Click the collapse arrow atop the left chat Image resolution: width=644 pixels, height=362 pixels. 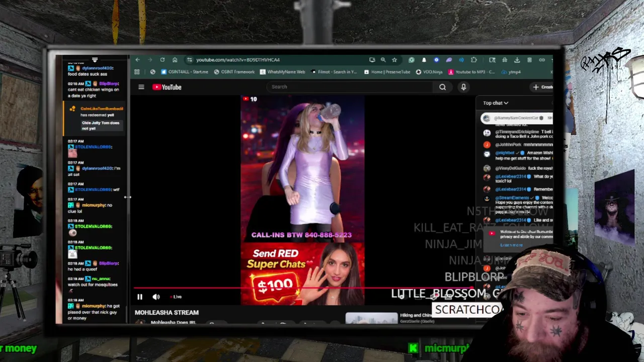pos(95,60)
